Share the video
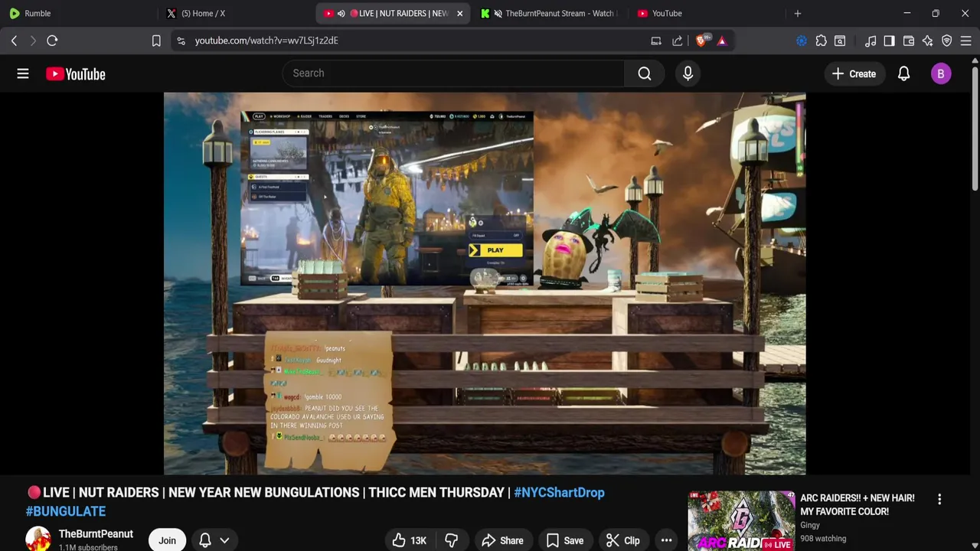The image size is (980, 551). coord(502,540)
